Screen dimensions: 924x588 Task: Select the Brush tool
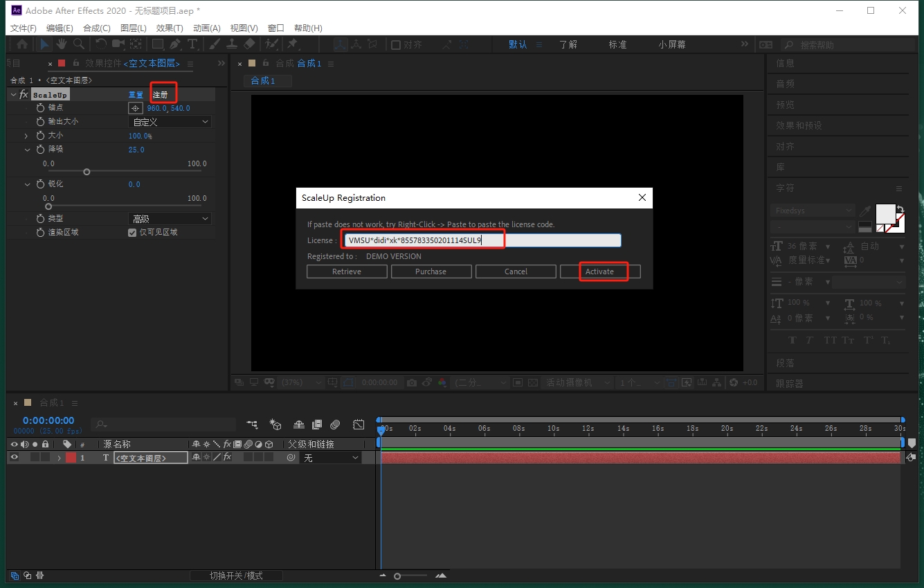click(x=215, y=44)
